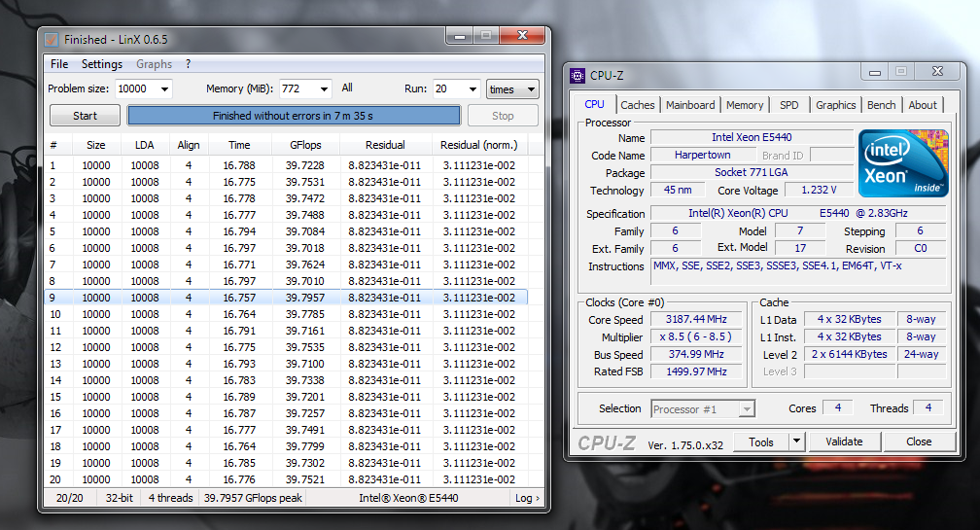Viewport: 980px width, 530px height.
Task: Open the Run count dropdown
Action: click(x=473, y=88)
